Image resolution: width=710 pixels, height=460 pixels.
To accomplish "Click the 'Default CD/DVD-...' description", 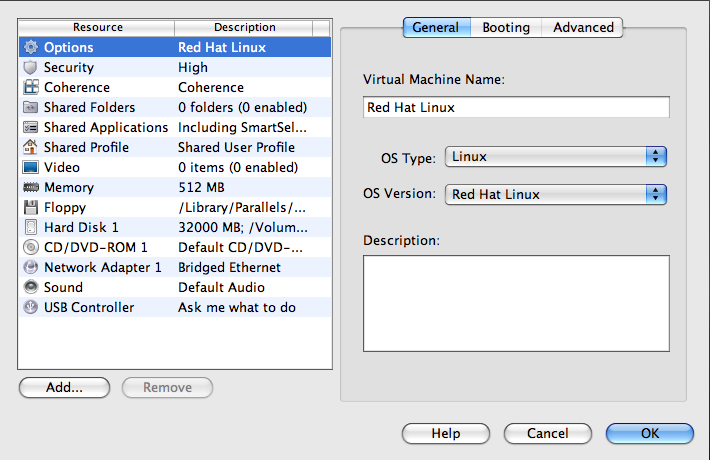I will point(240,247).
